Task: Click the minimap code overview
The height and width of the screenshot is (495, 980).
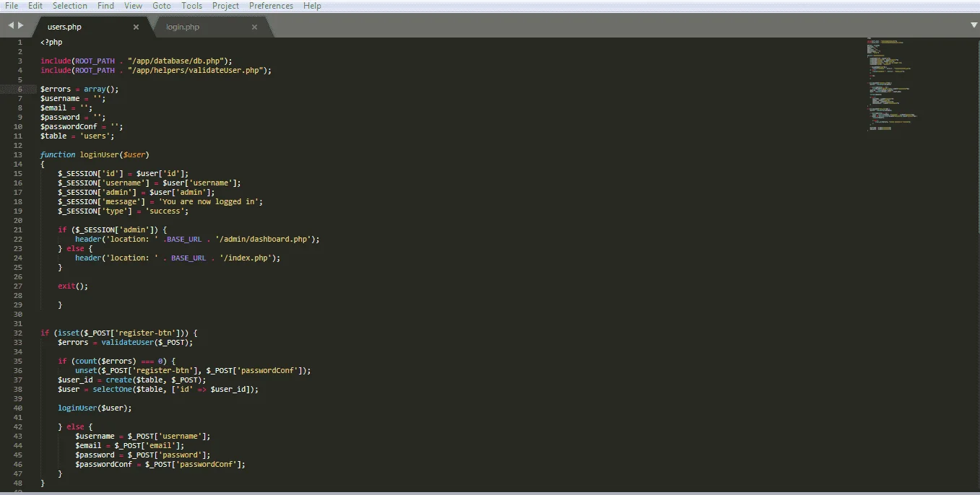Action: click(892, 83)
